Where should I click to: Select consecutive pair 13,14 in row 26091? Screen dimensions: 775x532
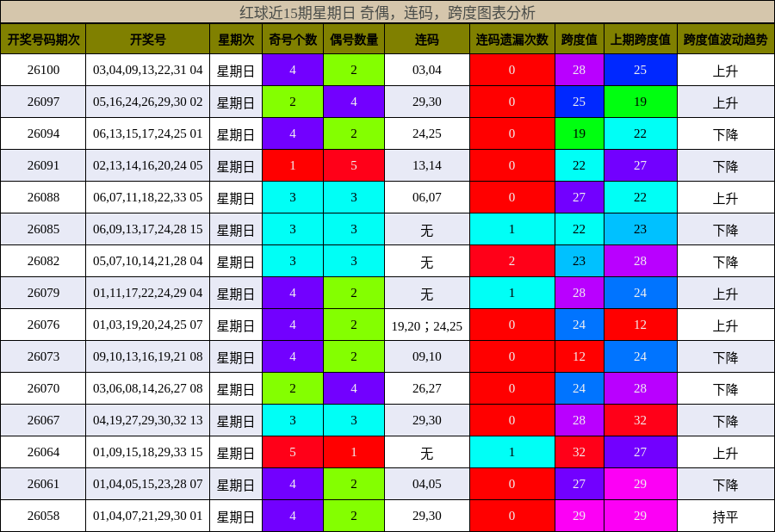pos(427,165)
